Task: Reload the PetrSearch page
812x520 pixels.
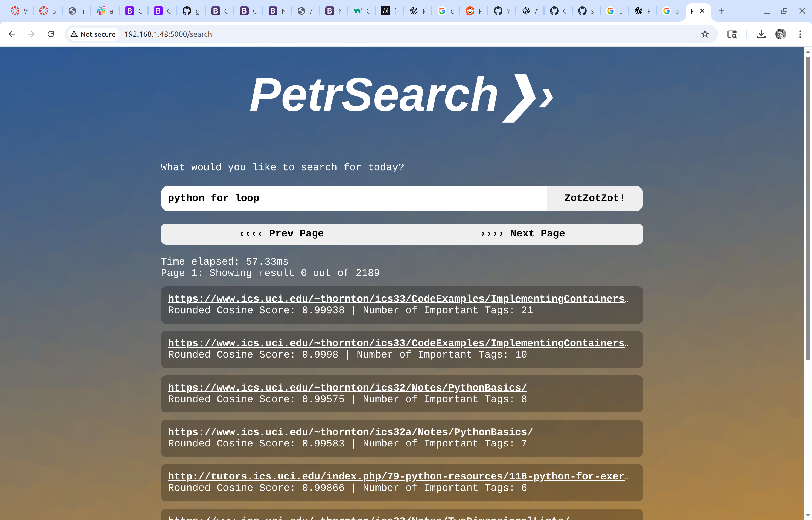Action: [x=51, y=34]
